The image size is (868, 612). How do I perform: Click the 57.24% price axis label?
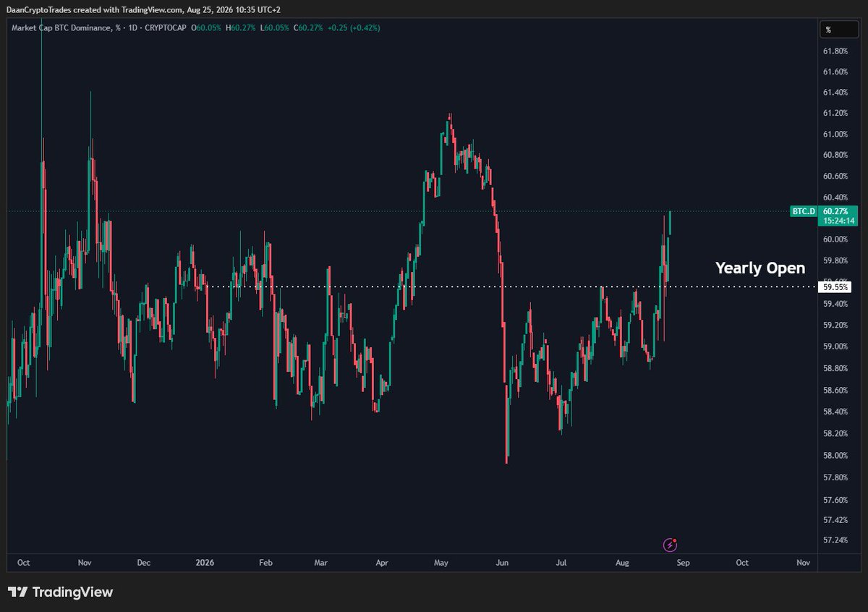point(835,540)
